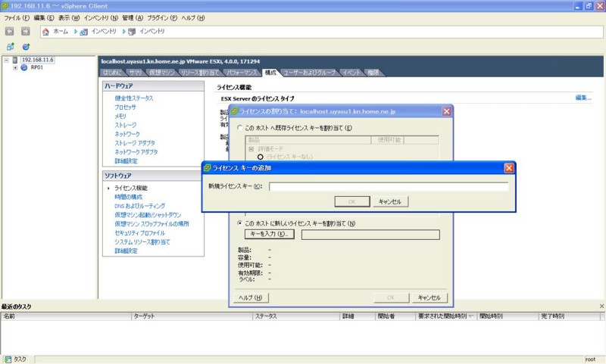
Task: Click the new virtual machine toolbar icon
Action: pos(11,47)
